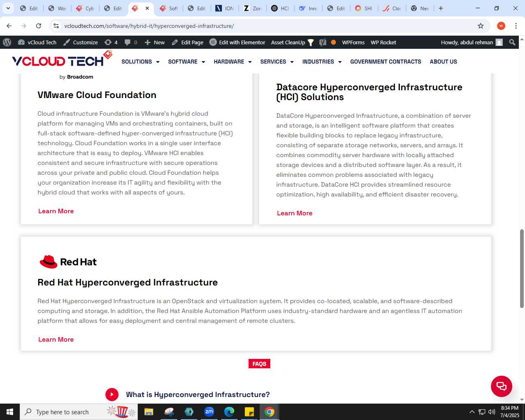This screenshot has height=420, width=525.
Task: Open the admin bar search magnifier
Action: pyautogui.click(x=512, y=42)
